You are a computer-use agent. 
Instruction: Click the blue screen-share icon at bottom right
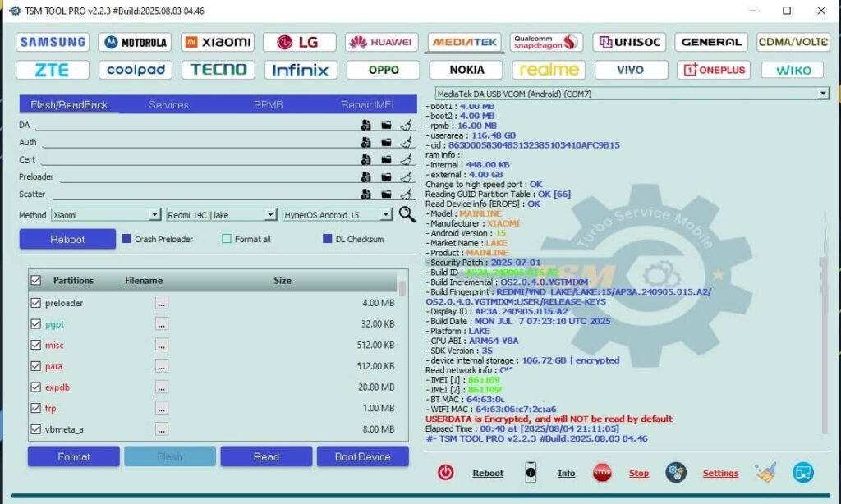[802, 473]
